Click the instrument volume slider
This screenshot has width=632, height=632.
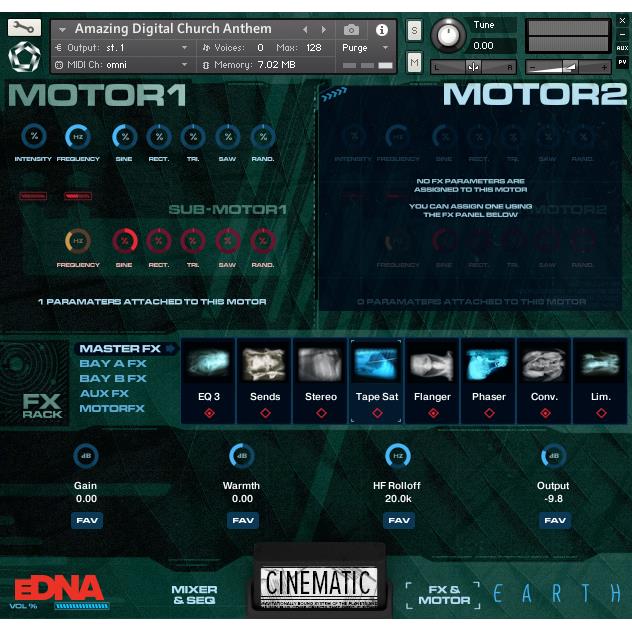click(568, 67)
